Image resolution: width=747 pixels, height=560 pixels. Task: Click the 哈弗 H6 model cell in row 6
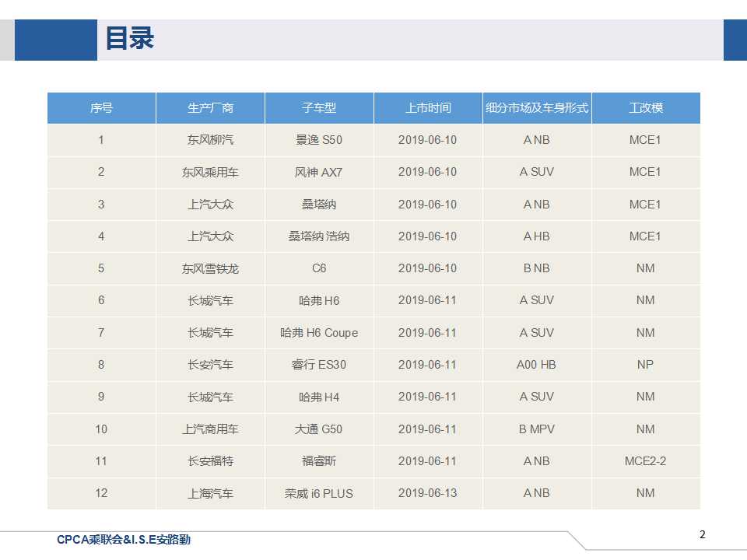[319, 300]
